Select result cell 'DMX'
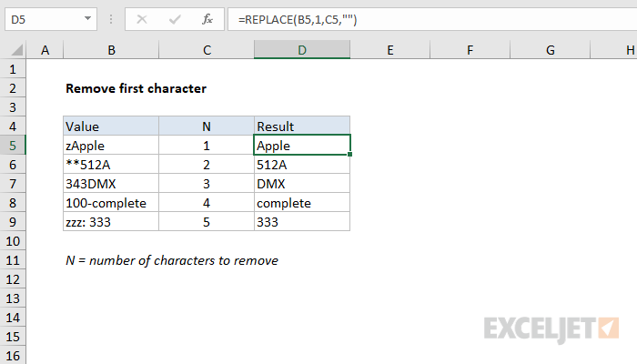 point(302,184)
